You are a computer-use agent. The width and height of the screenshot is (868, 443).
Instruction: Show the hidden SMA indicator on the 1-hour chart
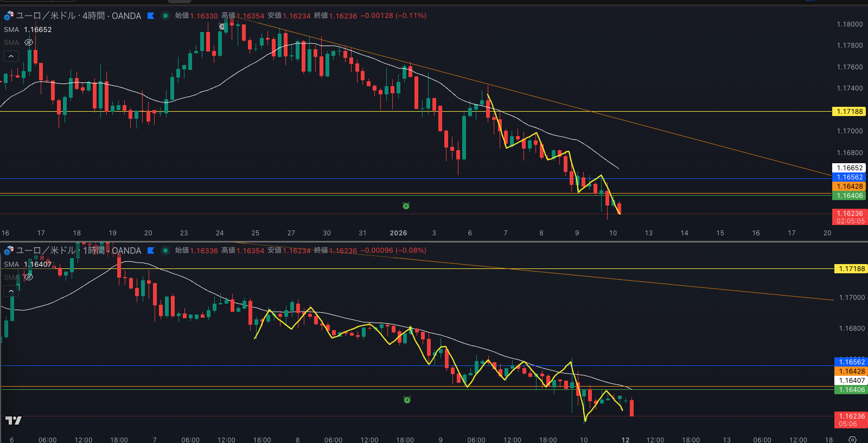(29, 277)
